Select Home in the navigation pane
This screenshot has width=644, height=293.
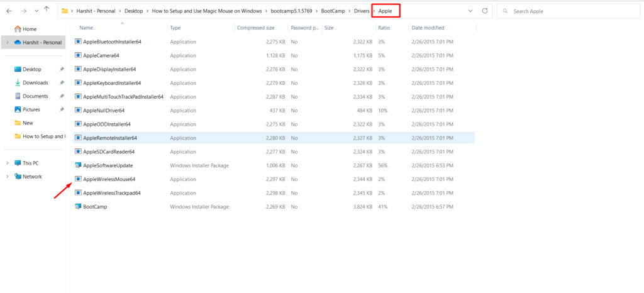[x=29, y=29]
